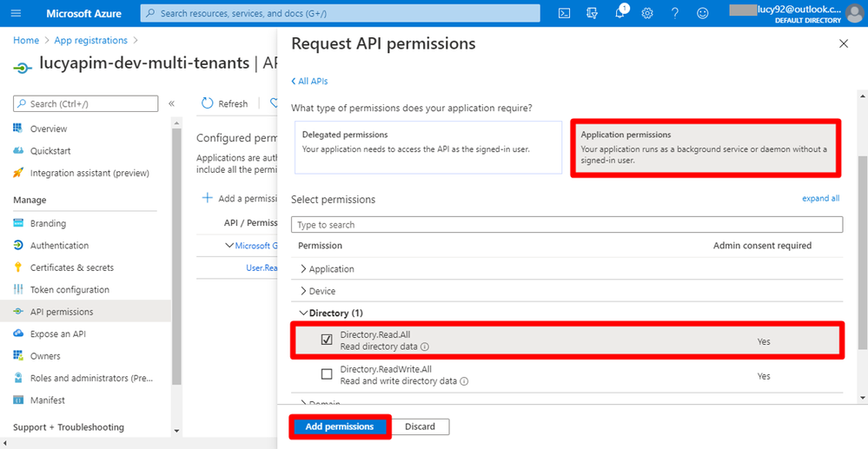The height and width of the screenshot is (449, 868).
Task: Select Delegated permissions option
Action: (x=427, y=147)
